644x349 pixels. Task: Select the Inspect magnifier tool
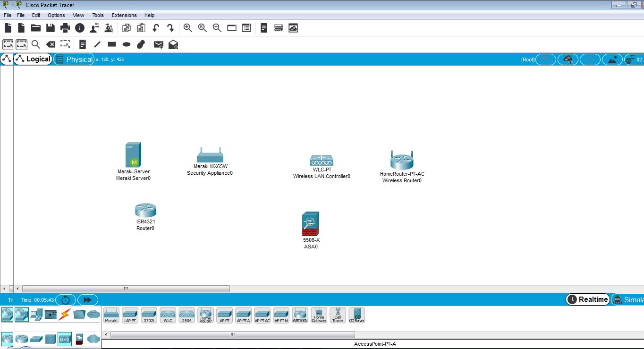pyautogui.click(x=36, y=44)
